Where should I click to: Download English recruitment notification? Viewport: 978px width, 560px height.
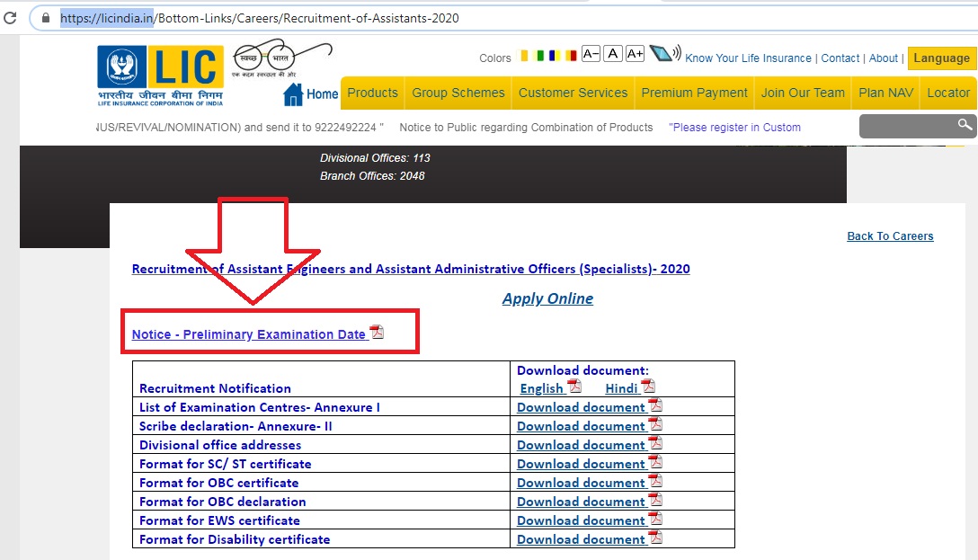click(541, 388)
